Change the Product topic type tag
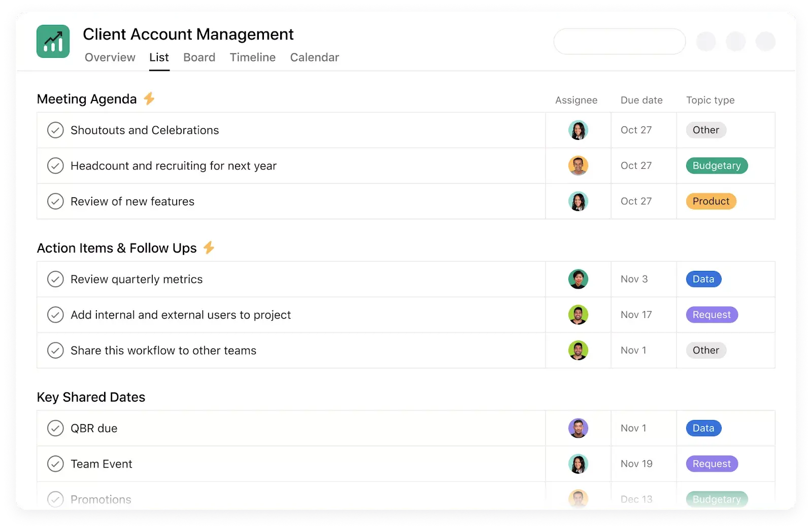The height and width of the screenshot is (530, 812). (710, 201)
